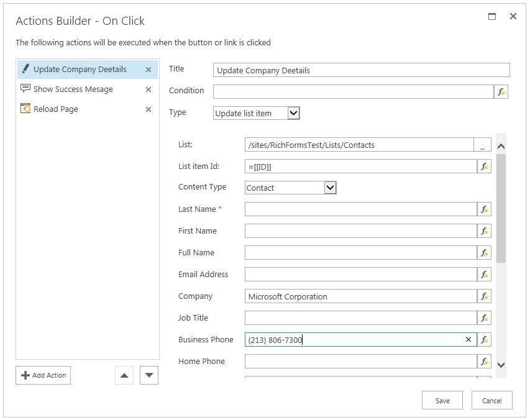Viewport: 530px width, 420px height.
Task: Select the Show Success Mesage action
Action: (73, 89)
